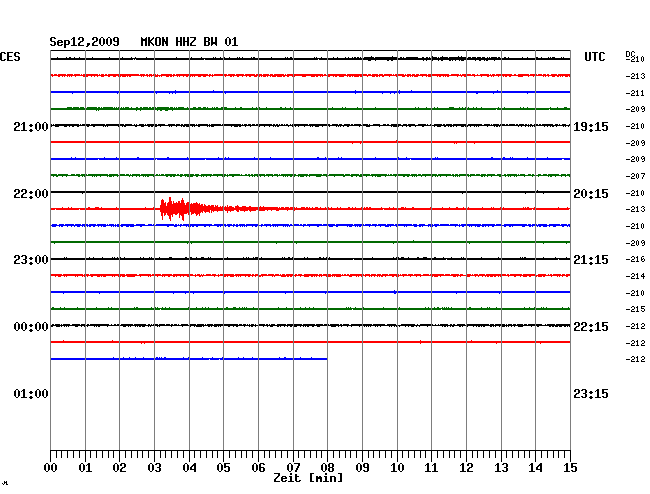This screenshot has width=650, height=494.
Task: Click minute tick label 08
Action: (327, 467)
